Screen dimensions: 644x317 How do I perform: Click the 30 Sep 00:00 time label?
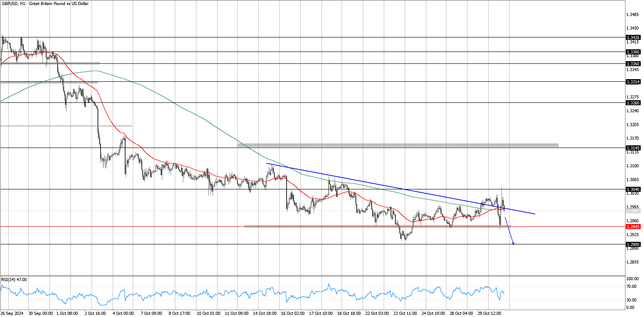41,313
